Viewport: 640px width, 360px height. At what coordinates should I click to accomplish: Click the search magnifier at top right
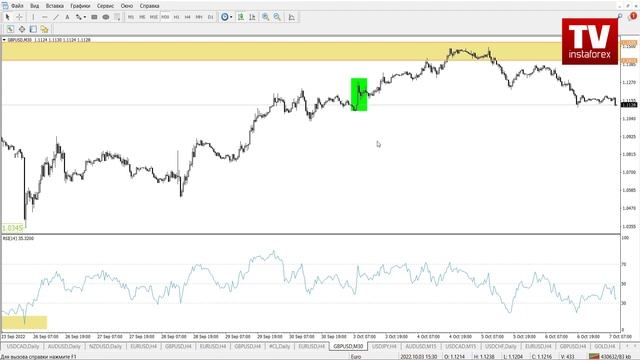pyautogui.click(x=620, y=16)
